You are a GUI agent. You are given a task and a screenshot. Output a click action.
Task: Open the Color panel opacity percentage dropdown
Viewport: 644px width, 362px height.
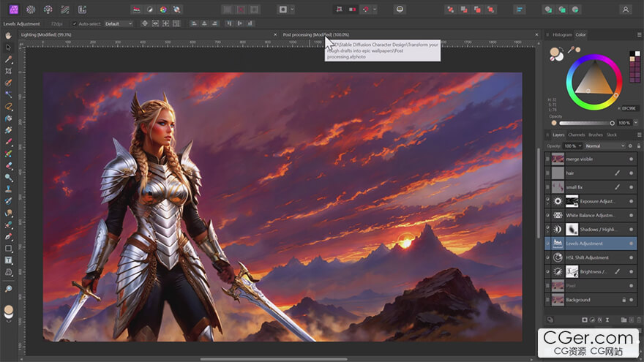tap(636, 123)
